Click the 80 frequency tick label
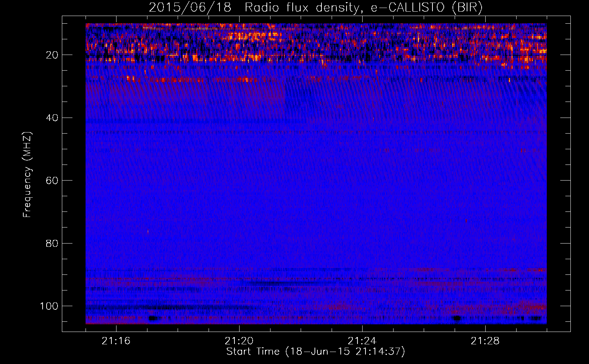The width and height of the screenshot is (589, 364). [52, 244]
